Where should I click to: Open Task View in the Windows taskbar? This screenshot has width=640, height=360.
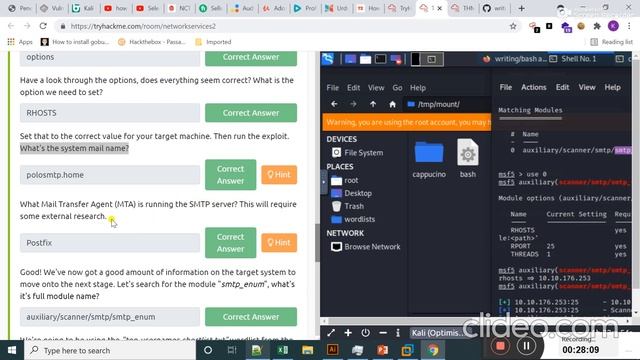(232, 350)
